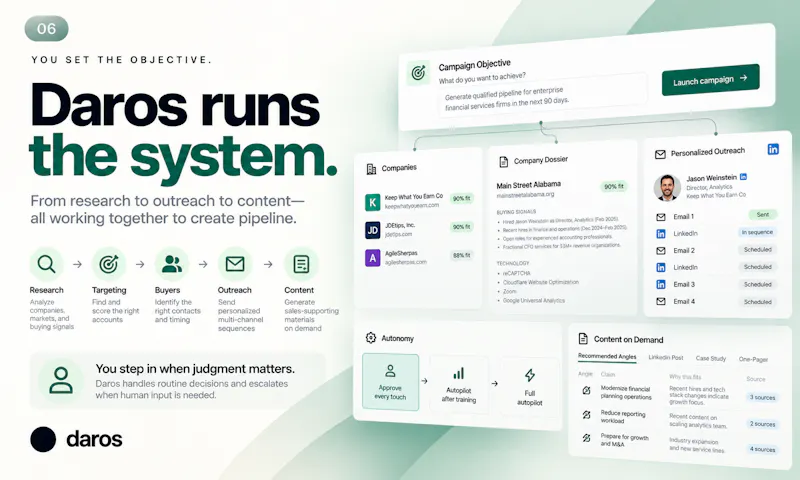Select the Autopilot after training option
Viewport: 800px width, 480px height.
pos(459,385)
